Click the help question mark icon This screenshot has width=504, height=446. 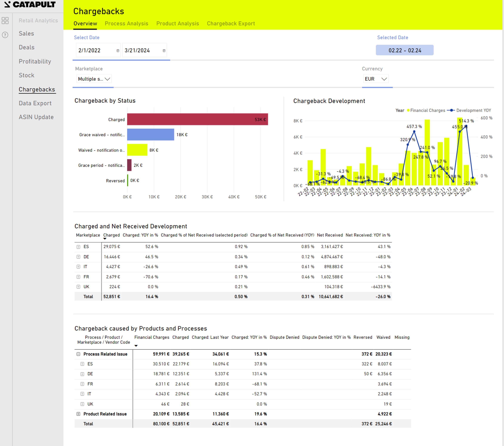click(x=5, y=35)
